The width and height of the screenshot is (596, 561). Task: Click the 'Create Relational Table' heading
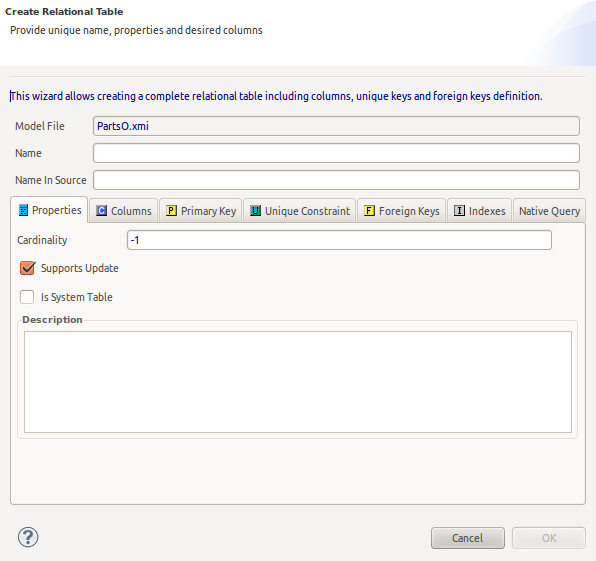(64, 12)
